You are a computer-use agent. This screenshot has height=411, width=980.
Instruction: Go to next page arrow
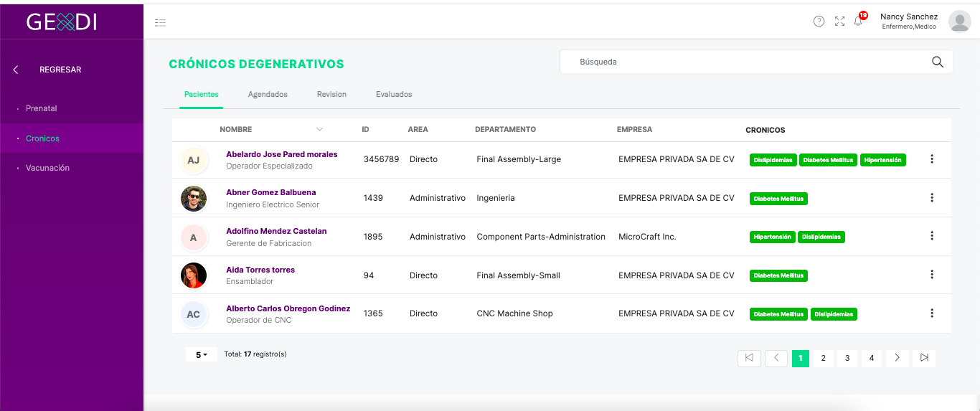(897, 358)
